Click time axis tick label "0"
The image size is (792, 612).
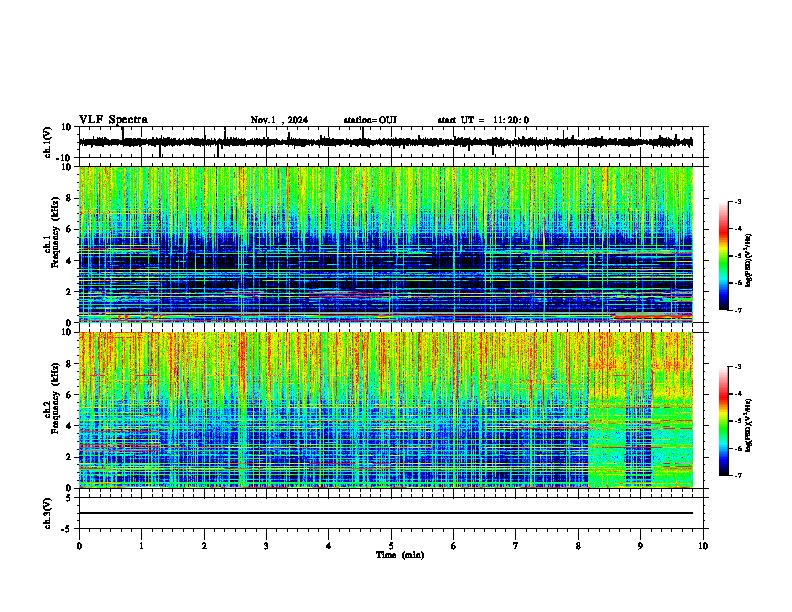(x=79, y=546)
